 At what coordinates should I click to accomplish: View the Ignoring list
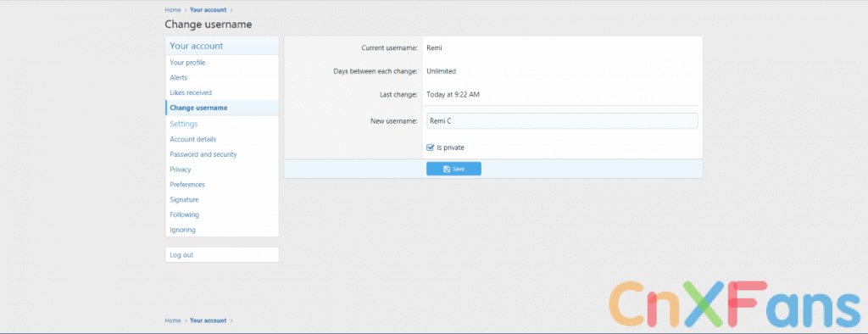222,230
